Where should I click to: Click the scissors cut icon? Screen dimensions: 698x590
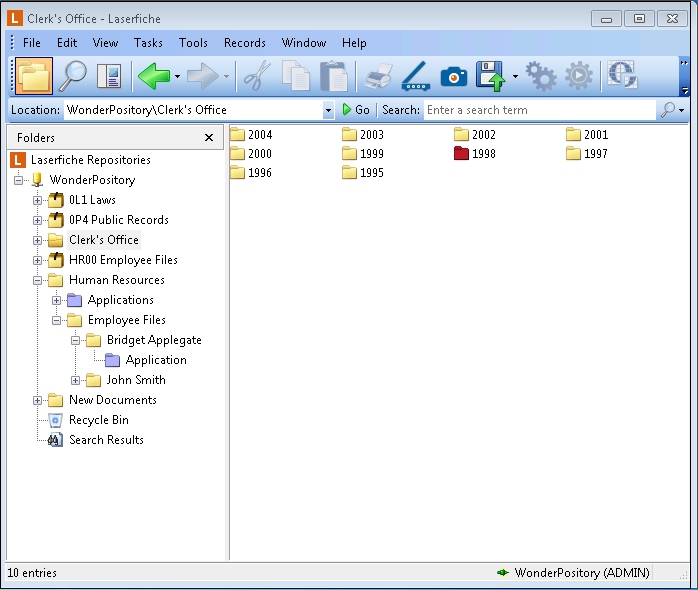point(257,76)
